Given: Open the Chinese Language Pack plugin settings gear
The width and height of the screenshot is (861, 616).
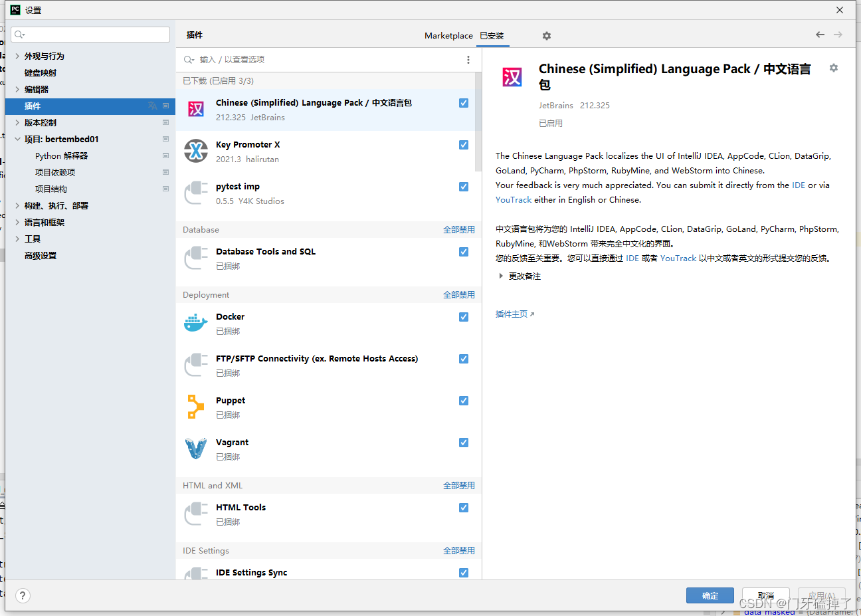Looking at the screenshot, I should [833, 68].
